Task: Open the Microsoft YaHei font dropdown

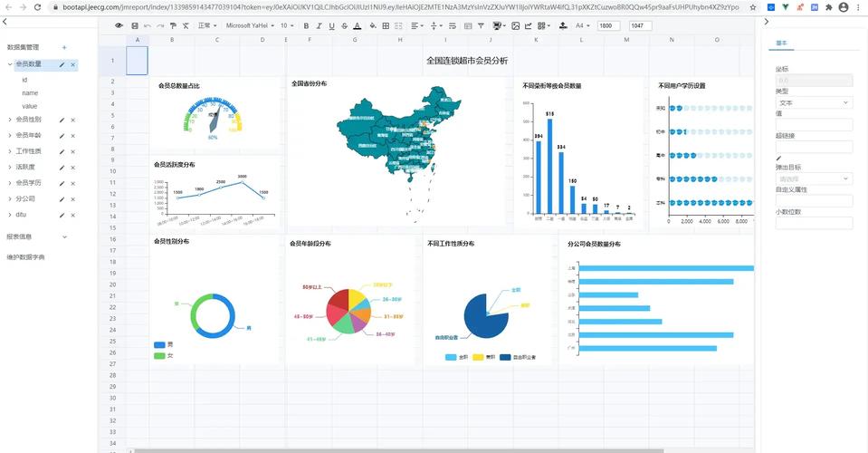Action: 250,25
